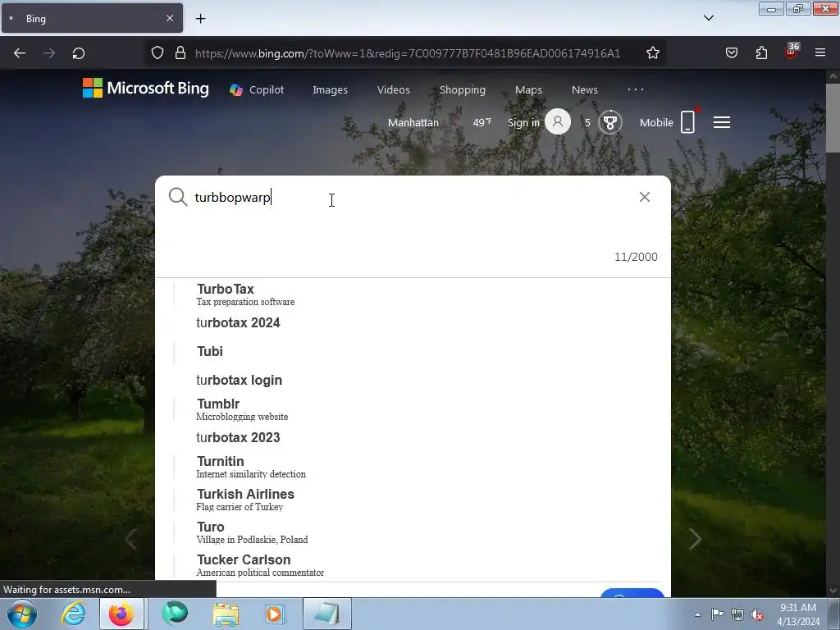The height and width of the screenshot is (630, 840).
Task: Select the turbotax login suggestion
Action: [x=413, y=380]
